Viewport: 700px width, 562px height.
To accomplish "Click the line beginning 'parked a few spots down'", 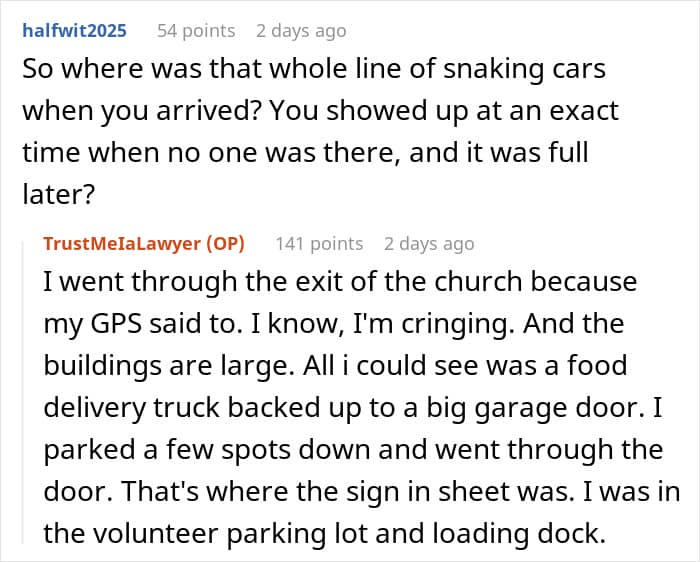I will click(353, 449).
